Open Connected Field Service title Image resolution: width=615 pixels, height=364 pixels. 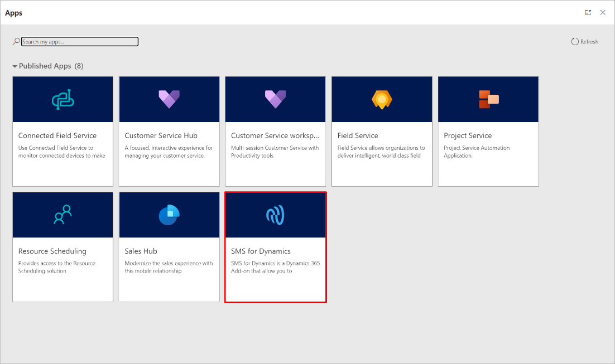[57, 135]
